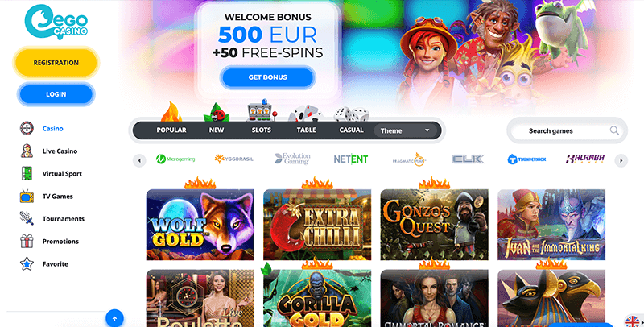Viewport: 644px width, 327px height.
Task: Show previous game providers with left arrow
Action: coord(139,160)
